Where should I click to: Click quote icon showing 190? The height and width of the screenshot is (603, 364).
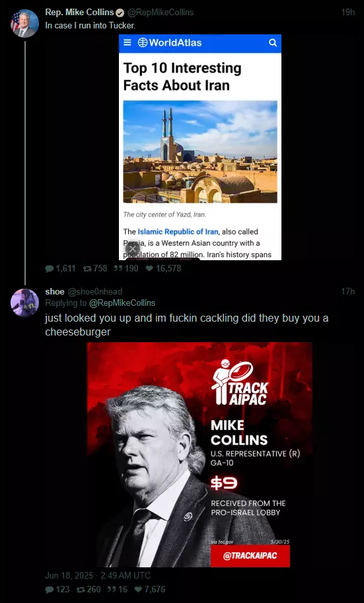coord(118,269)
